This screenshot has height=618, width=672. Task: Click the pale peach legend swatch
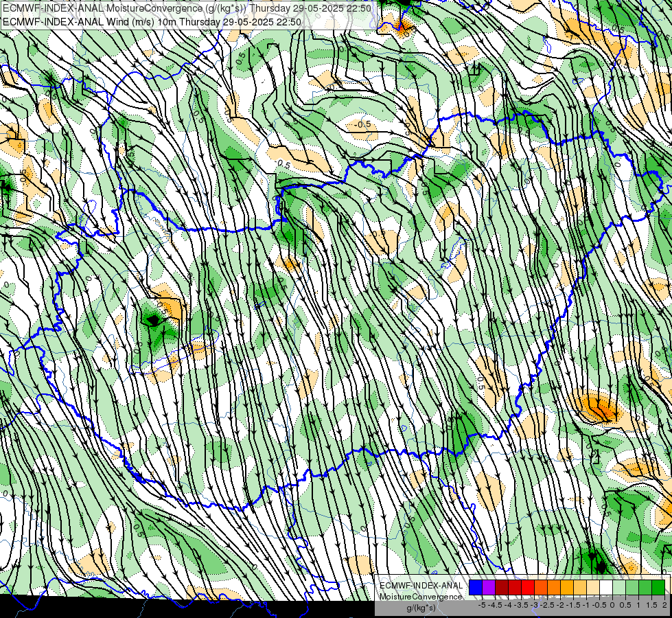(x=593, y=587)
